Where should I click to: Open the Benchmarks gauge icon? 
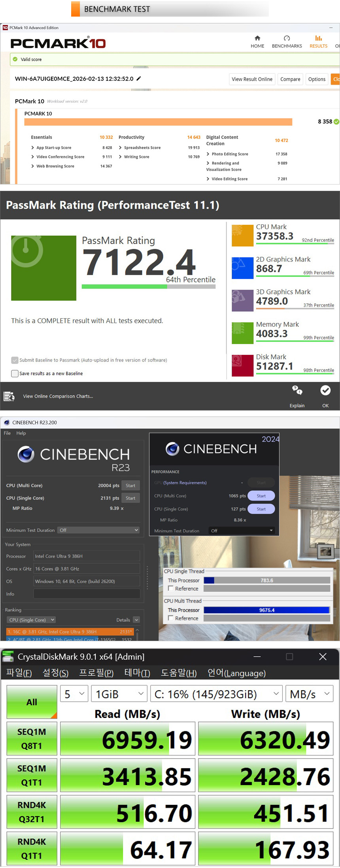[287, 38]
